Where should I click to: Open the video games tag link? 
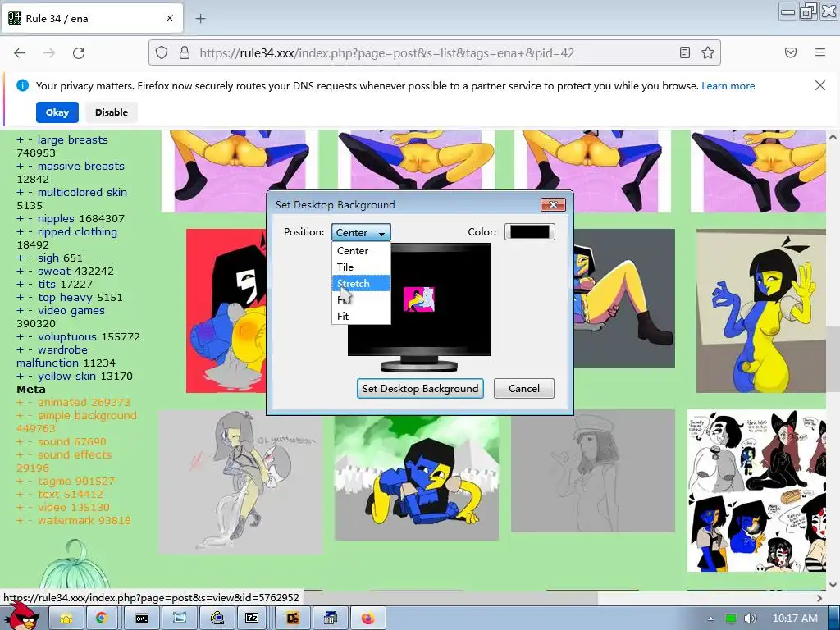pos(71,311)
